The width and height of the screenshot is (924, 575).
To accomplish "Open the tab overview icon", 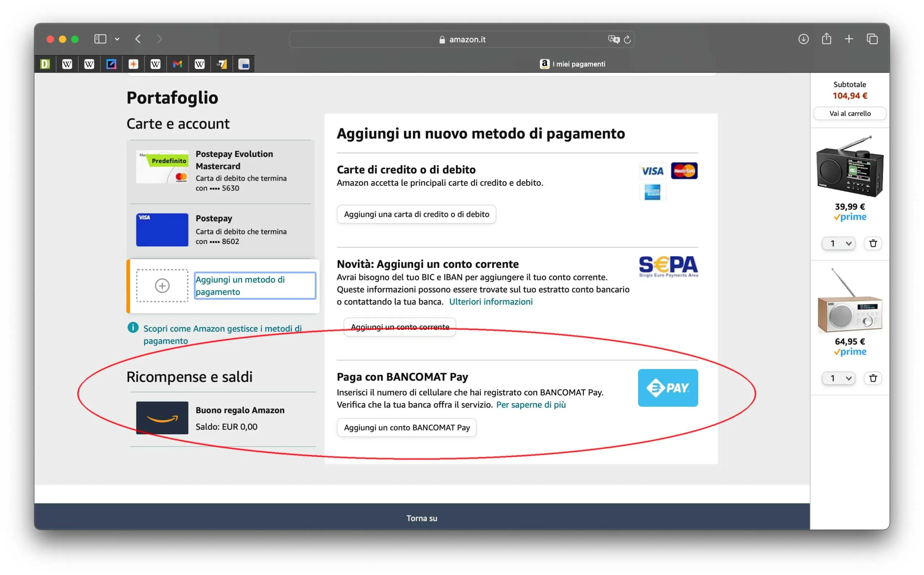I will coord(872,39).
